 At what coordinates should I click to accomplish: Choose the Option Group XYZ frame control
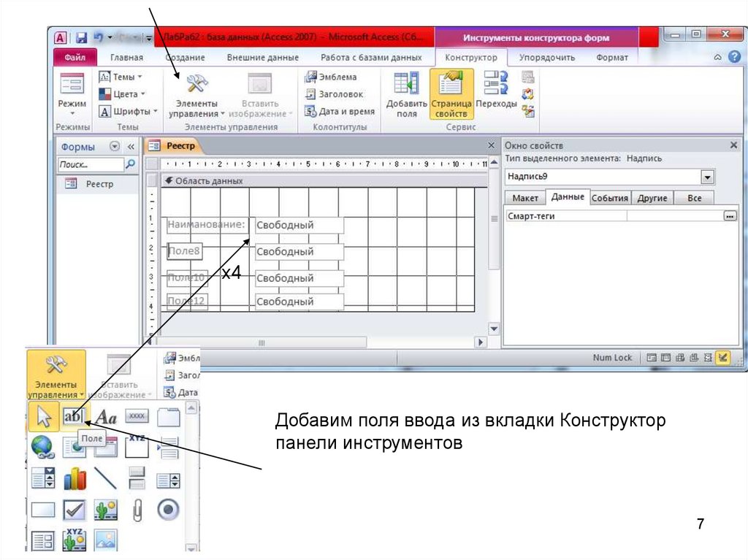[x=137, y=447]
